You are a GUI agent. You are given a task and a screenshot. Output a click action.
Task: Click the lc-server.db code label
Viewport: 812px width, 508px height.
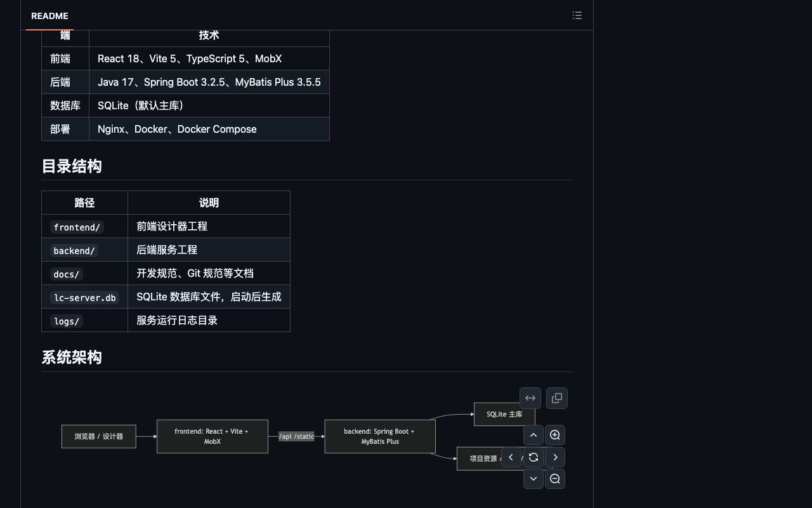pos(84,297)
